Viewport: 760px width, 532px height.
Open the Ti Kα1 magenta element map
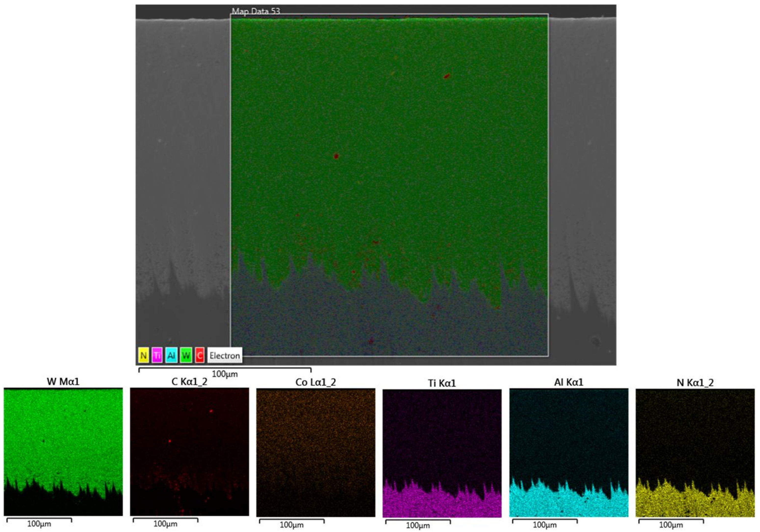point(442,453)
